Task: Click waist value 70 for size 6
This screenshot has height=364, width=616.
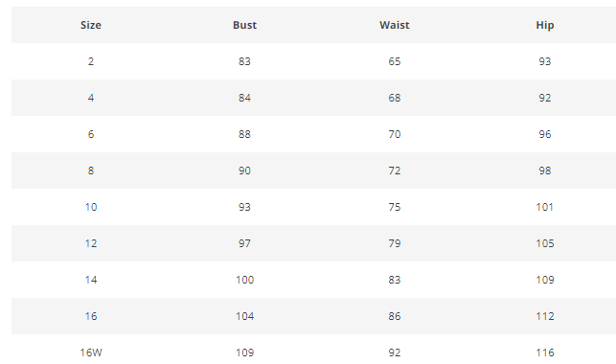Action: (395, 134)
